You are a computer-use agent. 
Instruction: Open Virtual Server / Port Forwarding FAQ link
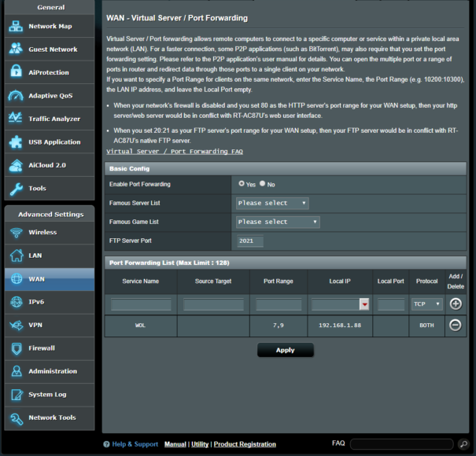click(175, 152)
